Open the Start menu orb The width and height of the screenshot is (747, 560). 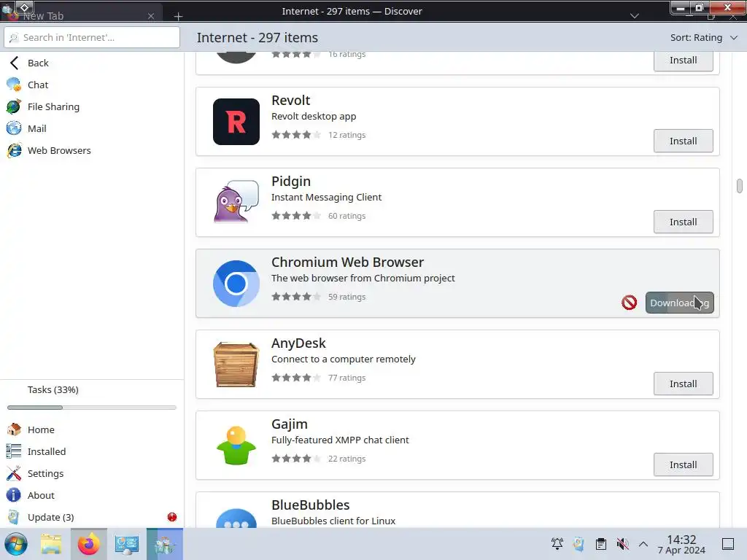click(x=16, y=544)
